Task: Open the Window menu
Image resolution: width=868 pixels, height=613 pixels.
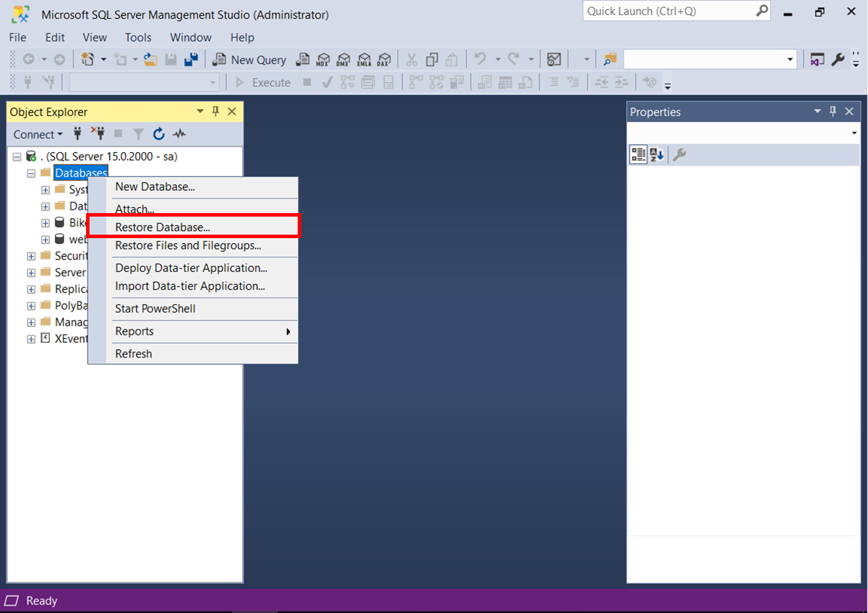Action: [x=191, y=37]
